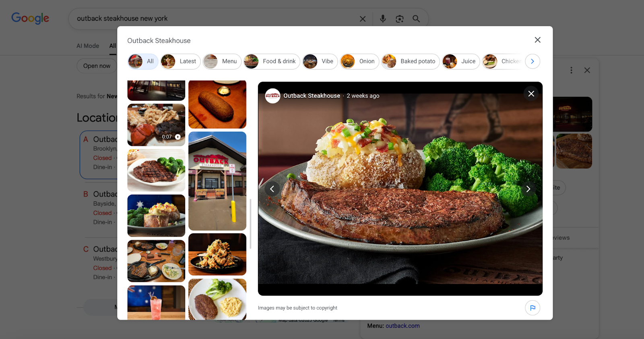The height and width of the screenshot is (339, 644).
Task: Click the magnifier search icon
Action: coord(416,19)
